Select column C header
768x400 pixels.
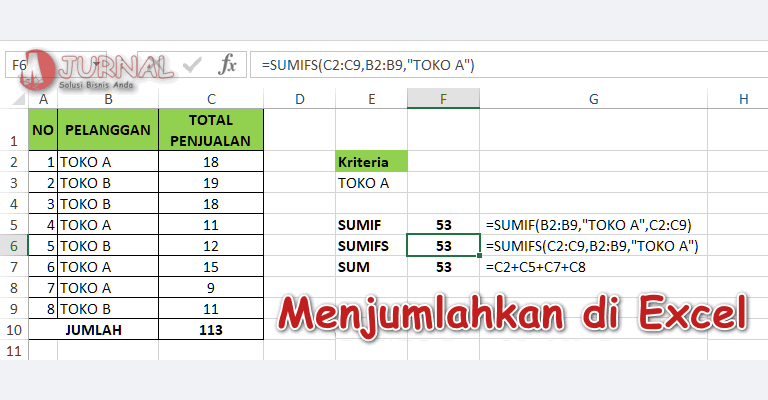tap(211, 99)
